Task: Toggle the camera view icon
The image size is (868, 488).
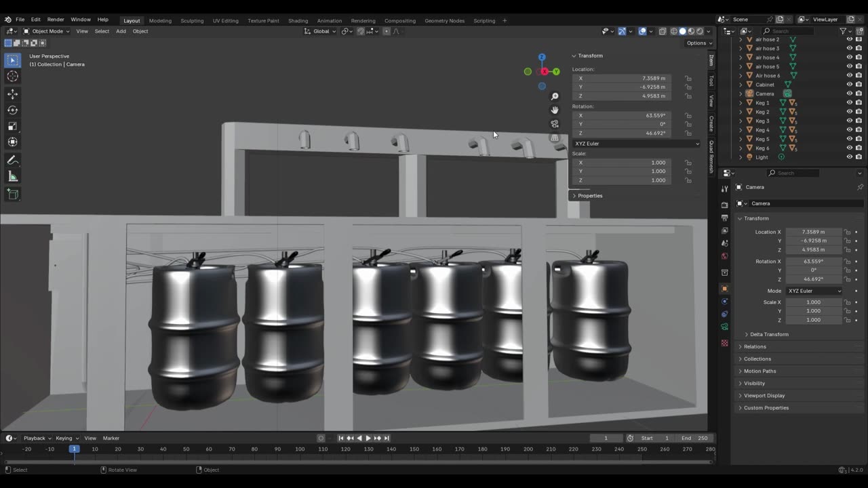Action: click(555, 124)
